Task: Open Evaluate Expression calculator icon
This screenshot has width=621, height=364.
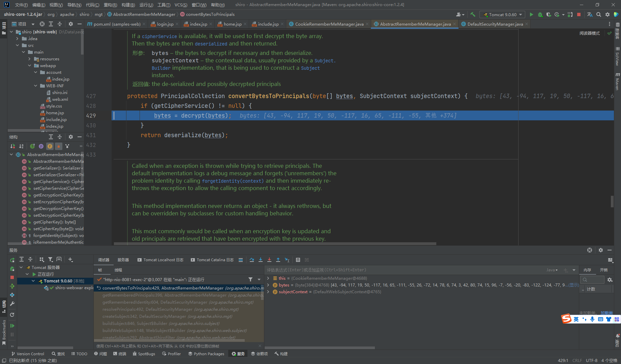Action: [x=298, y=260]
